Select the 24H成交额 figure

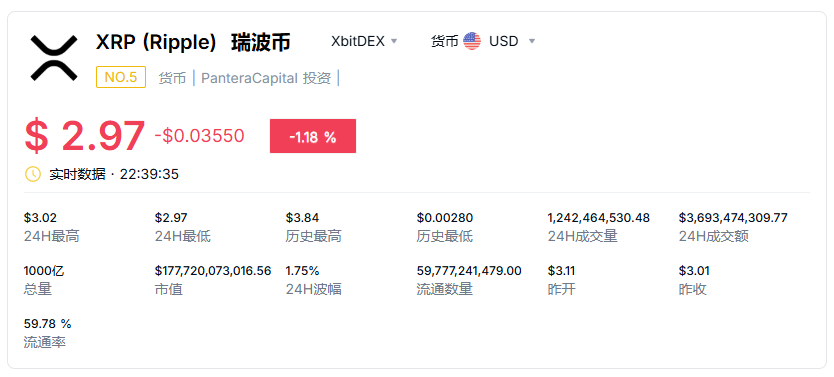(733, 217)
